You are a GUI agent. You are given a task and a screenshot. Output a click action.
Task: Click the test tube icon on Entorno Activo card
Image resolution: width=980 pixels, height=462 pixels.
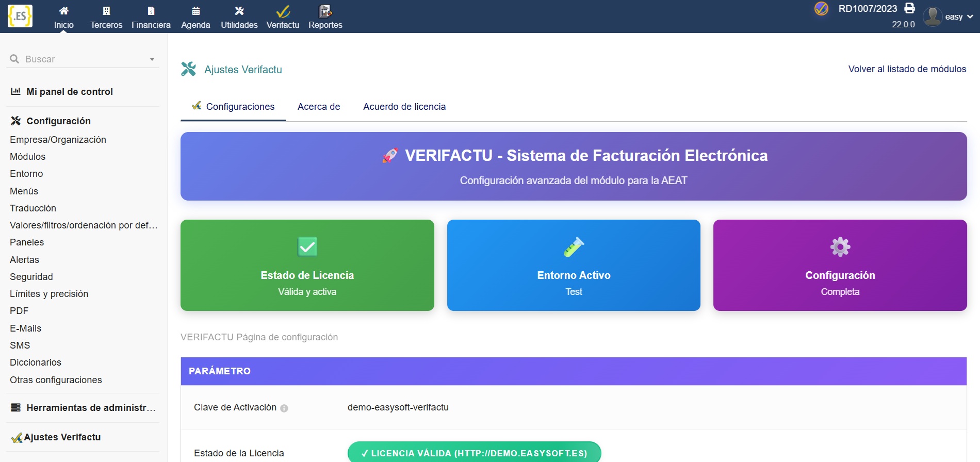574,246
